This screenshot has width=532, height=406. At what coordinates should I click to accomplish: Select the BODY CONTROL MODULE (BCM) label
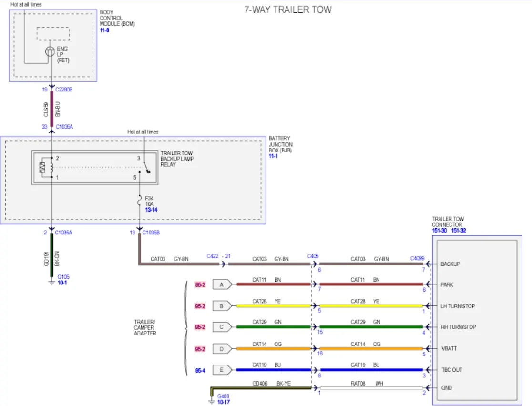click(117, 18)
